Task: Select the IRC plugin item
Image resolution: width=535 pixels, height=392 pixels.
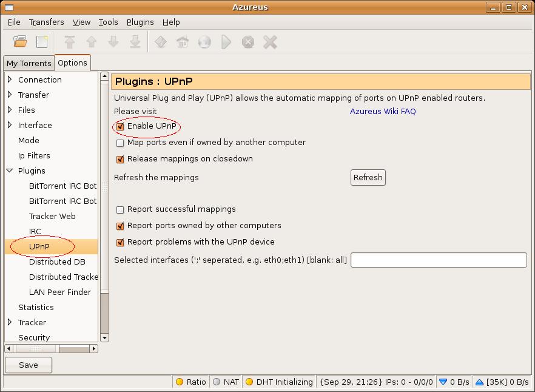Action: (x=35, y=231)
